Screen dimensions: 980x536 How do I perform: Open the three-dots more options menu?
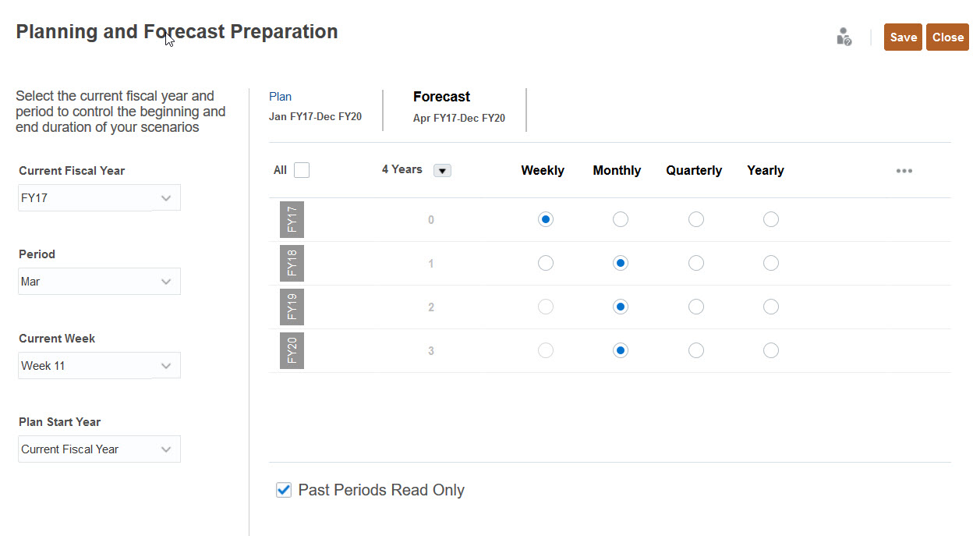[904, 171]
